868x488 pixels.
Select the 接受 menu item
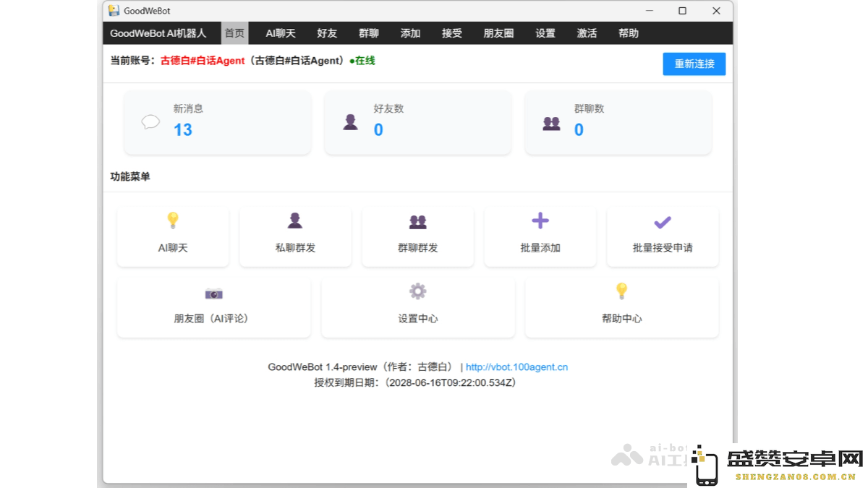[452, 33]
